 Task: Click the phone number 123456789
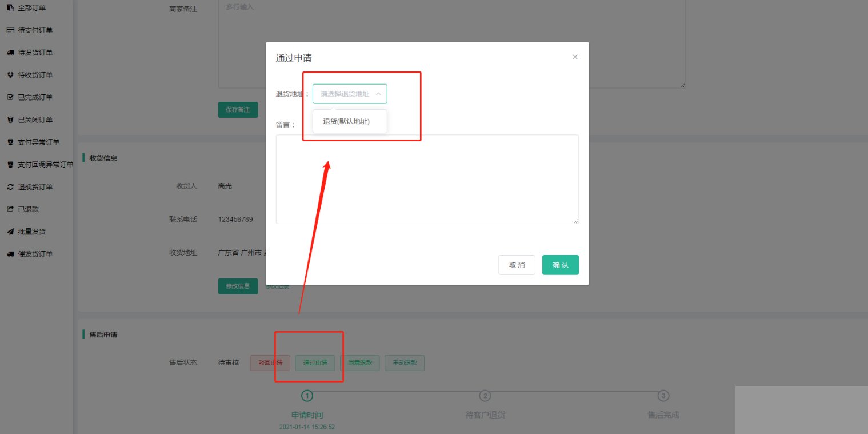coord(235,220)
